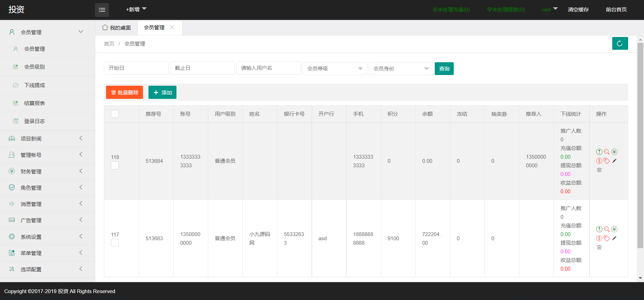
Task: Click the green yen icon in row 117
Action: coord(614,229)
